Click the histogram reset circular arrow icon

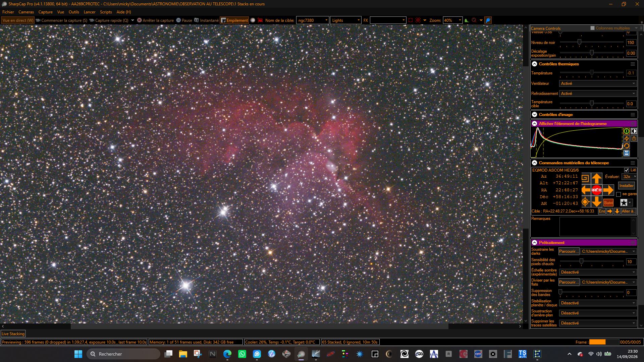(x=626, y=146)
